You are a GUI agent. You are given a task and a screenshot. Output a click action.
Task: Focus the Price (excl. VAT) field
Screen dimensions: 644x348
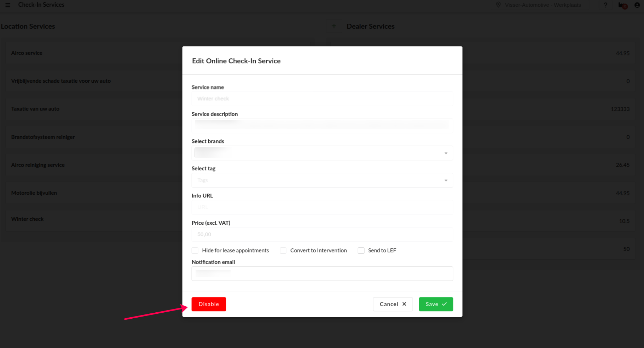(x=322, y=234)
